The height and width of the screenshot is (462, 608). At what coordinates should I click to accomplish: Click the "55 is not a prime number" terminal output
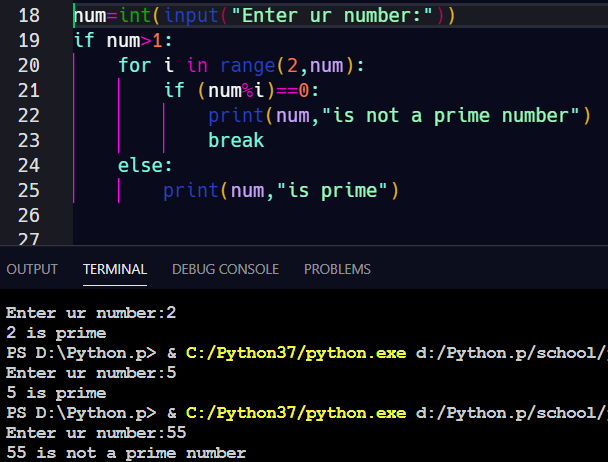[x=125, y=452]
